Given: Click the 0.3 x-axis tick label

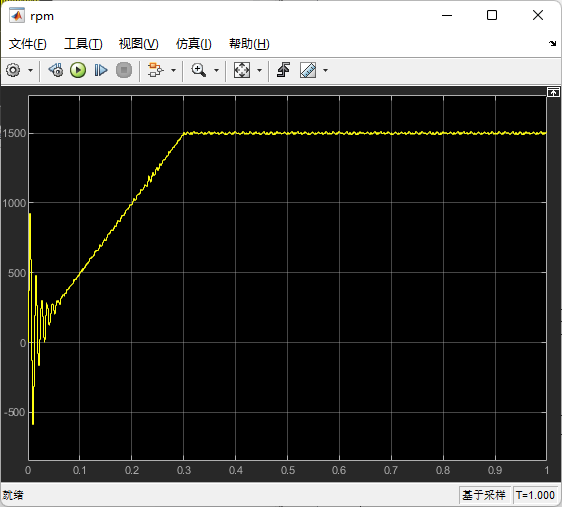Looking at the screenshot, I should coord(184,470).
